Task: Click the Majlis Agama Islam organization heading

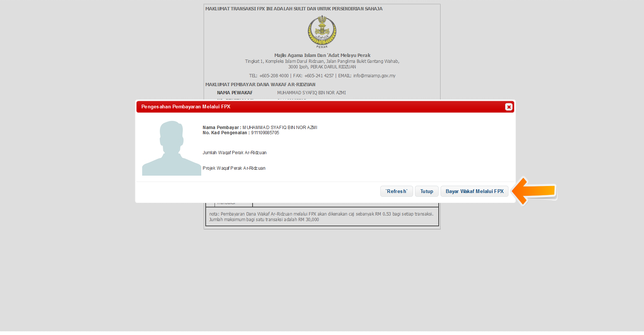Action: click(322, 55)
